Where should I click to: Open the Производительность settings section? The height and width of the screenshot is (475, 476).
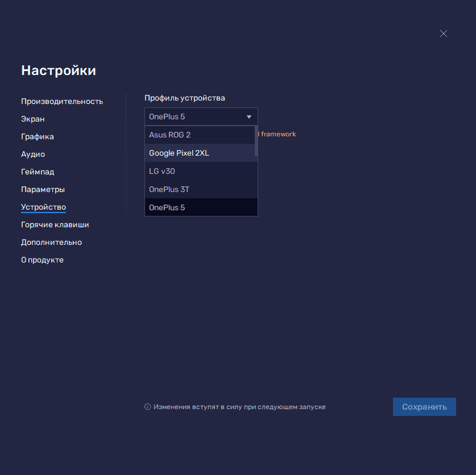coord(62,101)
